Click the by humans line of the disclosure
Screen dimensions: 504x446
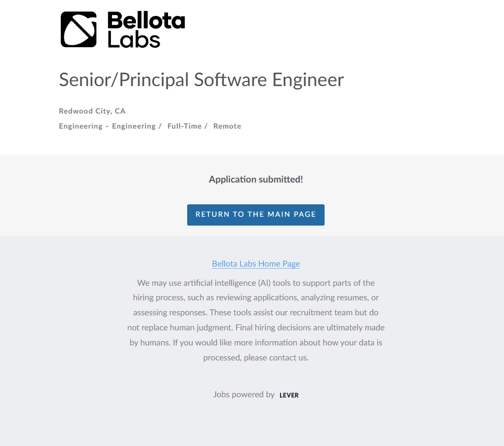[256, 343]
